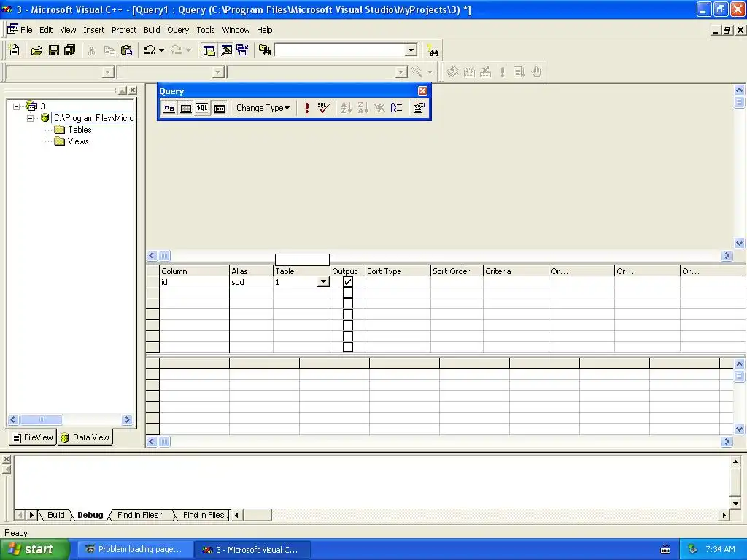Show the Grid pane in Query toolbar

coord(186,108)
